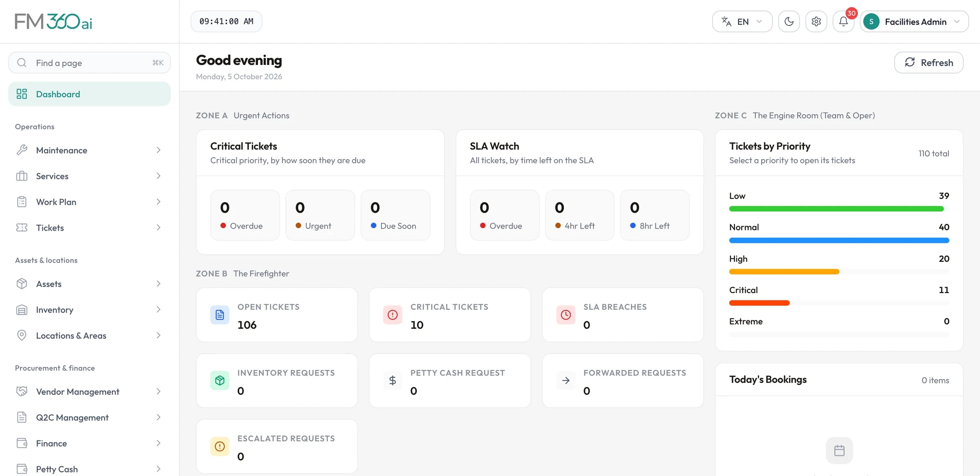Screen dimensions: 980x476
Task: Click the Refresh button
Action: (929, 62)
